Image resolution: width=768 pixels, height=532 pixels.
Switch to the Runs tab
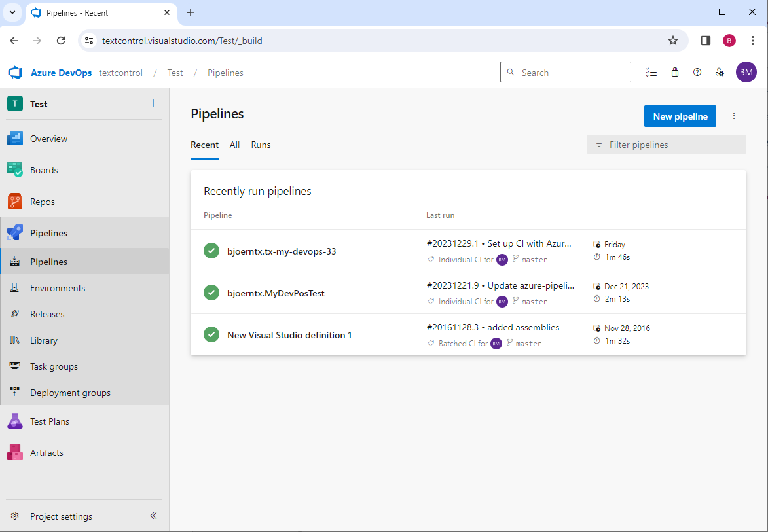point(261,145)
